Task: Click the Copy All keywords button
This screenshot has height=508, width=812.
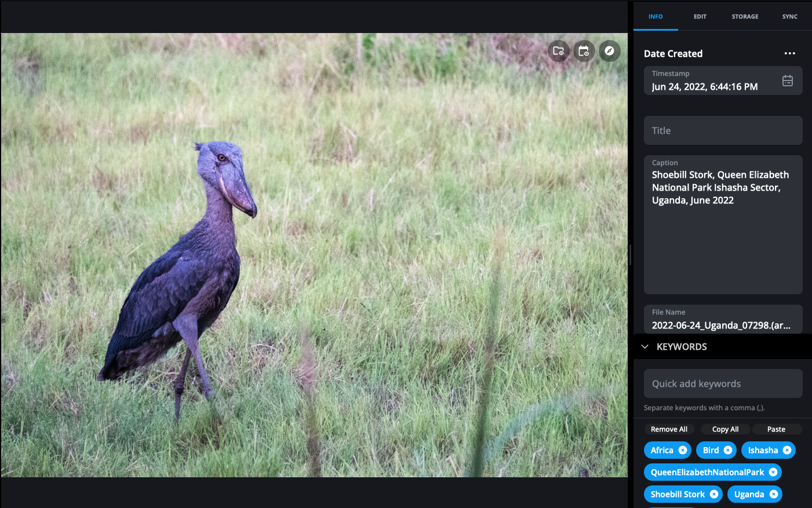Action: (x=726, y=429)
